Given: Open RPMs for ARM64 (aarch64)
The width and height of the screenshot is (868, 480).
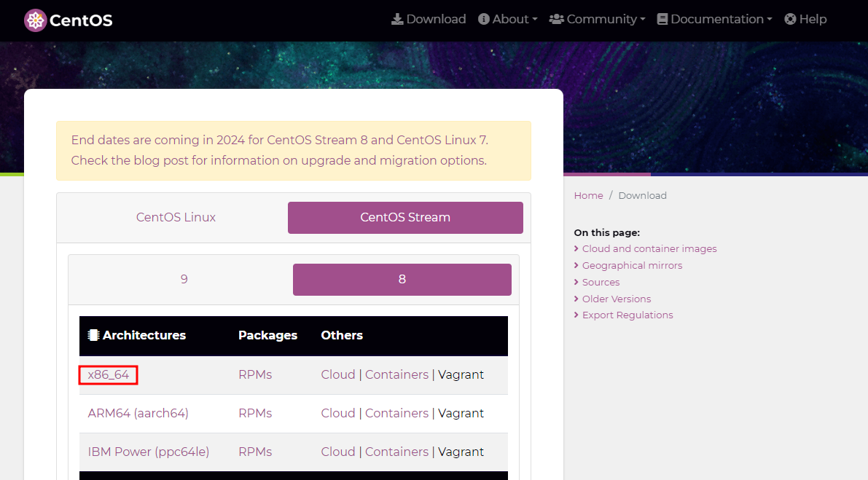Looking at the screenshot, I should (255, 414).
